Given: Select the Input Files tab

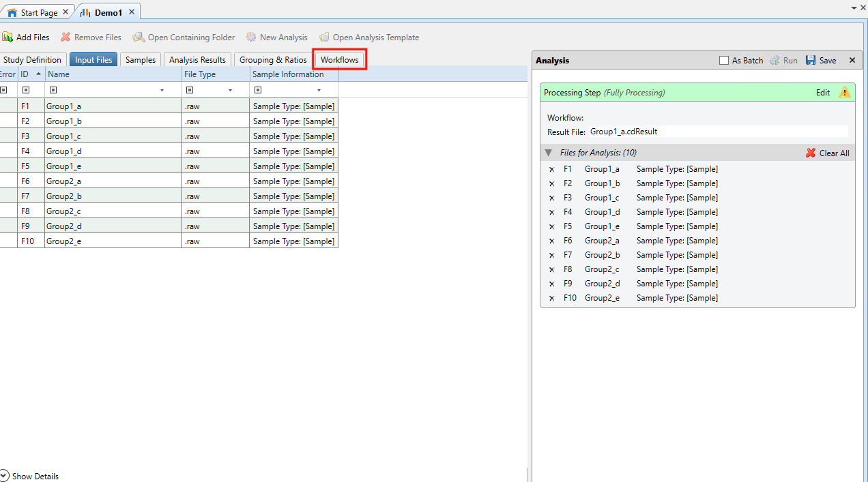Looking at the screenshot, I should (x=93, y=60).
